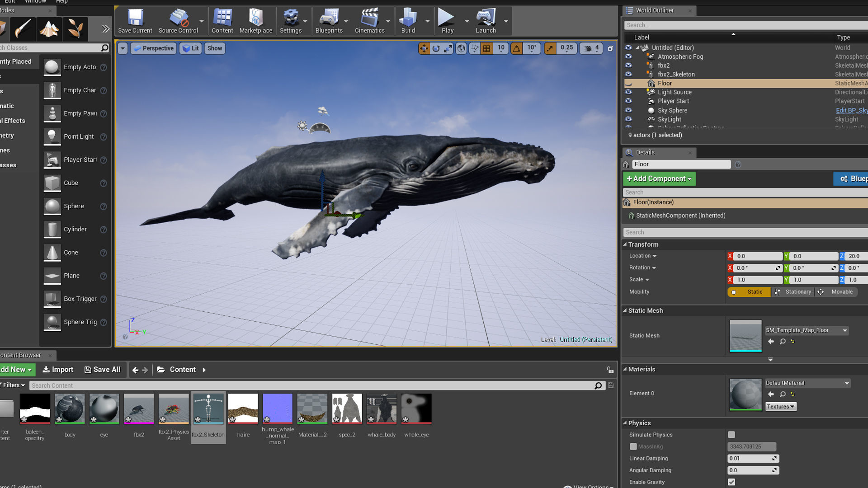Toggle visibility of Light Source actor

(628, 92)
